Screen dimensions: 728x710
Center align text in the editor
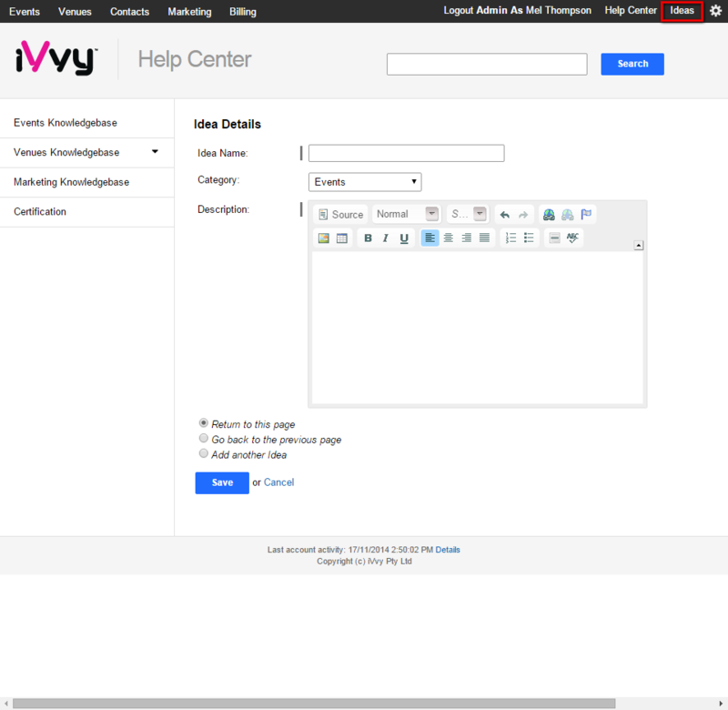[448, 238]
